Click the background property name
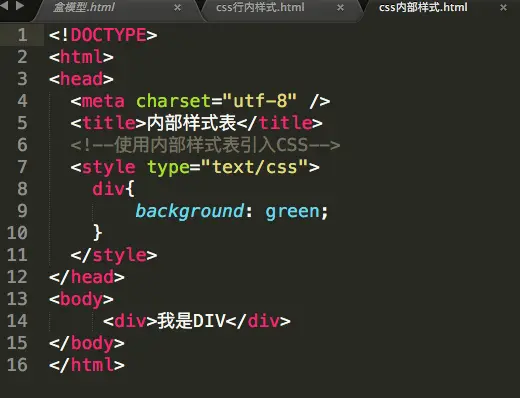520x398 pixels. pos(190,211)
